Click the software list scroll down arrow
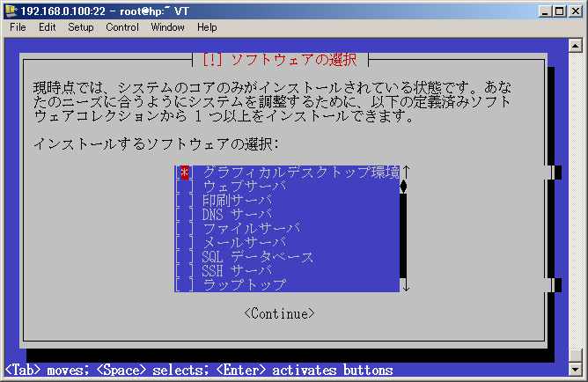This screenshot has width=588, height=382. (406, 286)
